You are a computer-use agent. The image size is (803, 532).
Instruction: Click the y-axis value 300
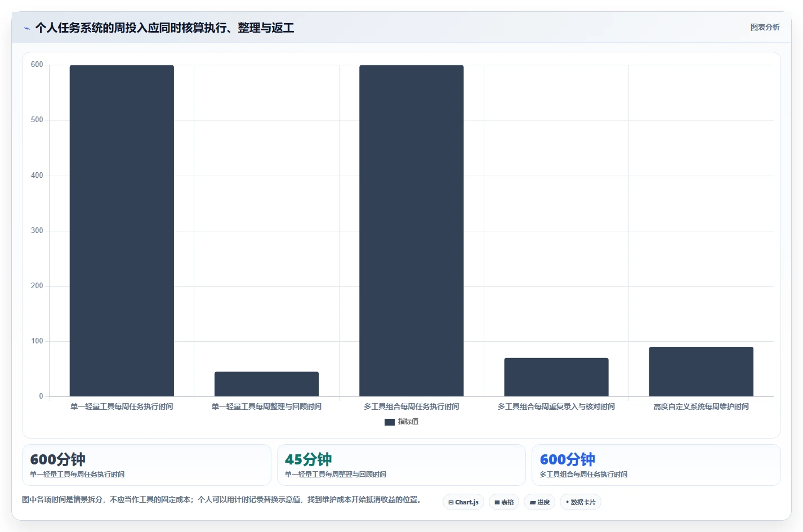[x=37, y=231]
